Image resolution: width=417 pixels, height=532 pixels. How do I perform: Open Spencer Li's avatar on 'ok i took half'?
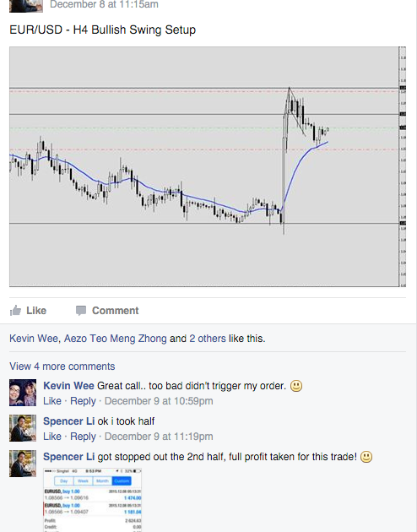pos(23,428)
